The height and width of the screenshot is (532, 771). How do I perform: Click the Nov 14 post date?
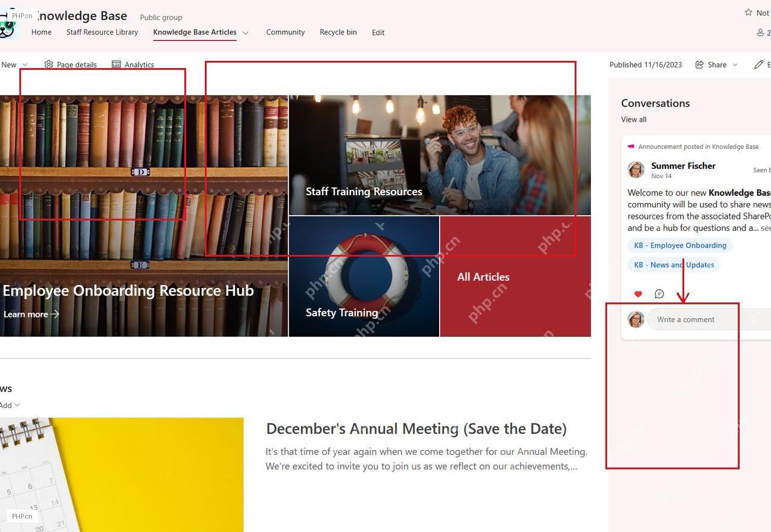661,176
